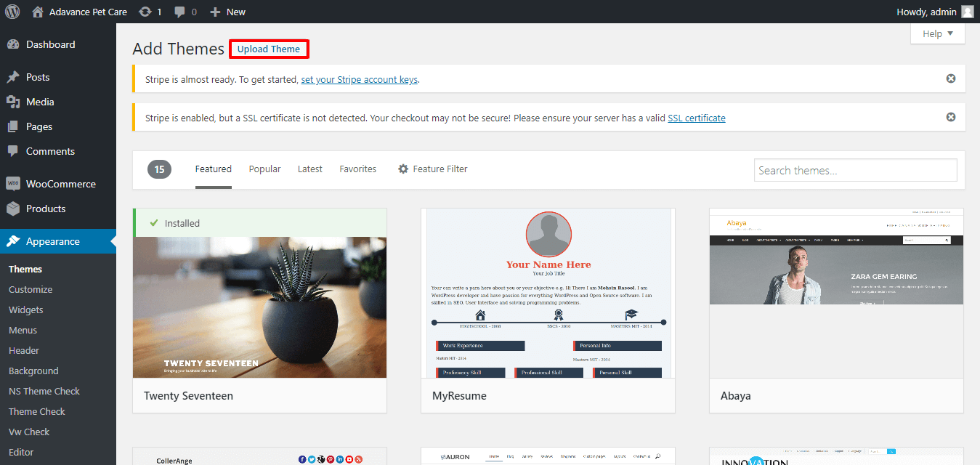Switch to the Popular themes tab
This screenshot has height=465, width=980.
(x=264, y=169)
